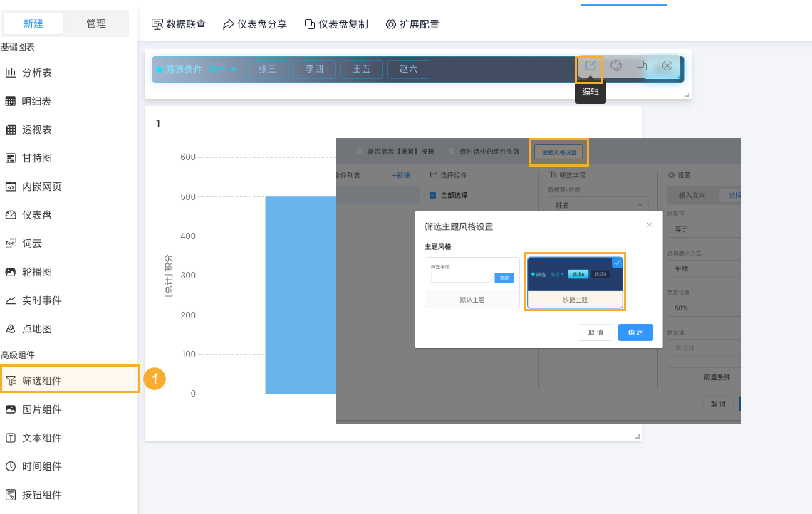
Task: Switch to the 管理 tab
Action: 96,23
